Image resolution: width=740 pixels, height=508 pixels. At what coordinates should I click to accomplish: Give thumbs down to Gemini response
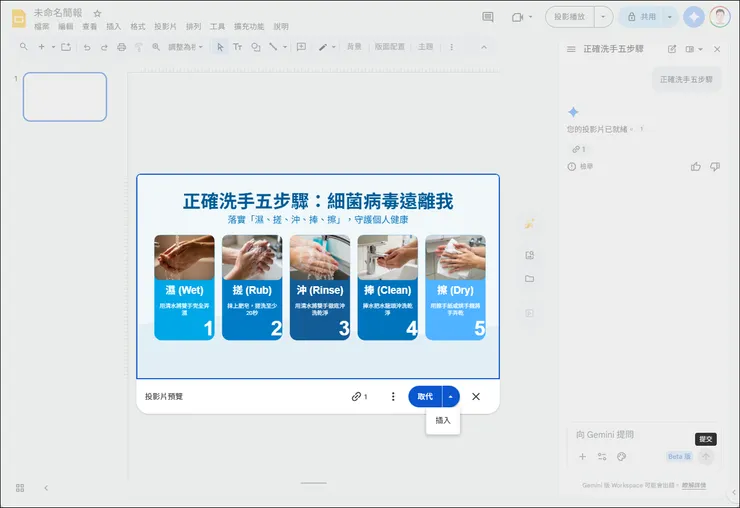click(x=715, y=167)
